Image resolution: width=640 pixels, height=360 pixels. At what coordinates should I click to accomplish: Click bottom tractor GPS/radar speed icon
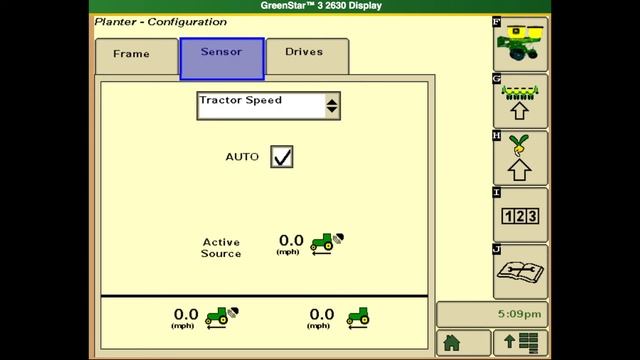222,318
